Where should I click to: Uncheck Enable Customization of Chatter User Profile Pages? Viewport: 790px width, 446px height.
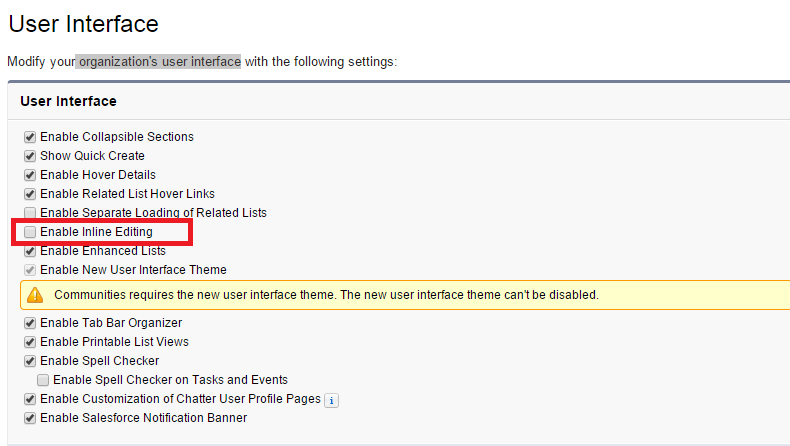tap(30, 399)
